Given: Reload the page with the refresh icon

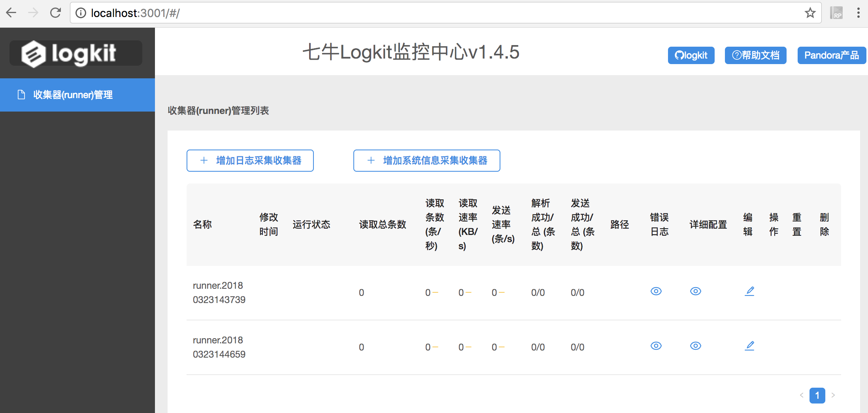Looking at the screenshot, I should pyautogui.click(x=55, y=12).
